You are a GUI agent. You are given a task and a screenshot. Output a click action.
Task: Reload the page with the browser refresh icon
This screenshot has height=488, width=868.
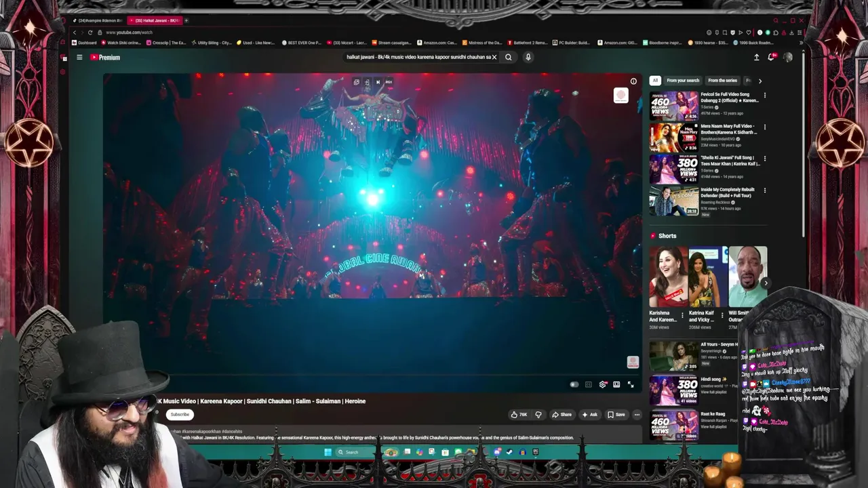(x=90, y=33)
